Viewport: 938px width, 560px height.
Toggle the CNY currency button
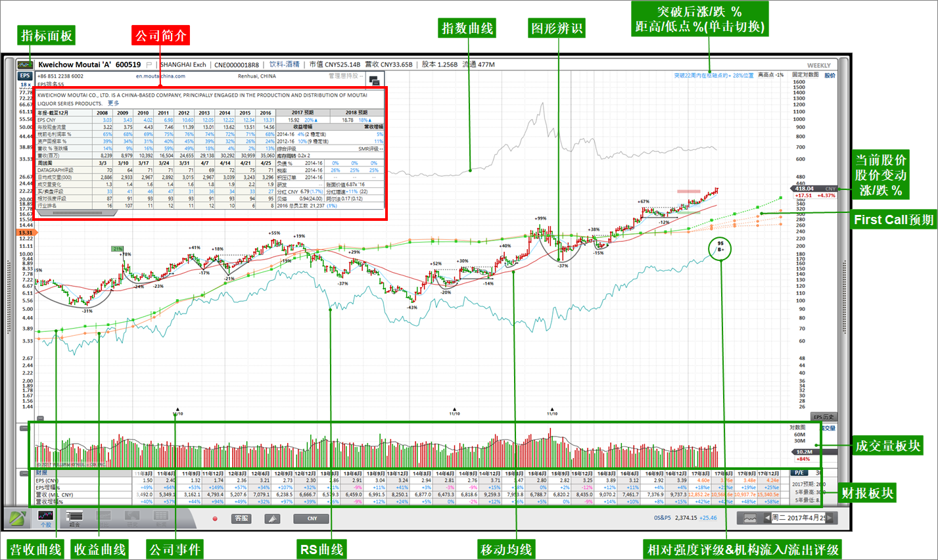[312, 519]
